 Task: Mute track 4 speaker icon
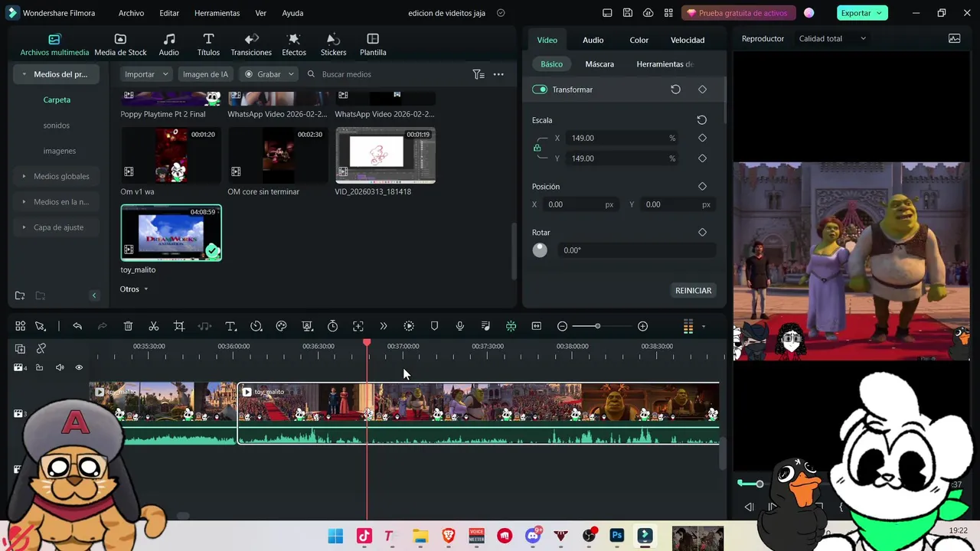pos(60,367)
